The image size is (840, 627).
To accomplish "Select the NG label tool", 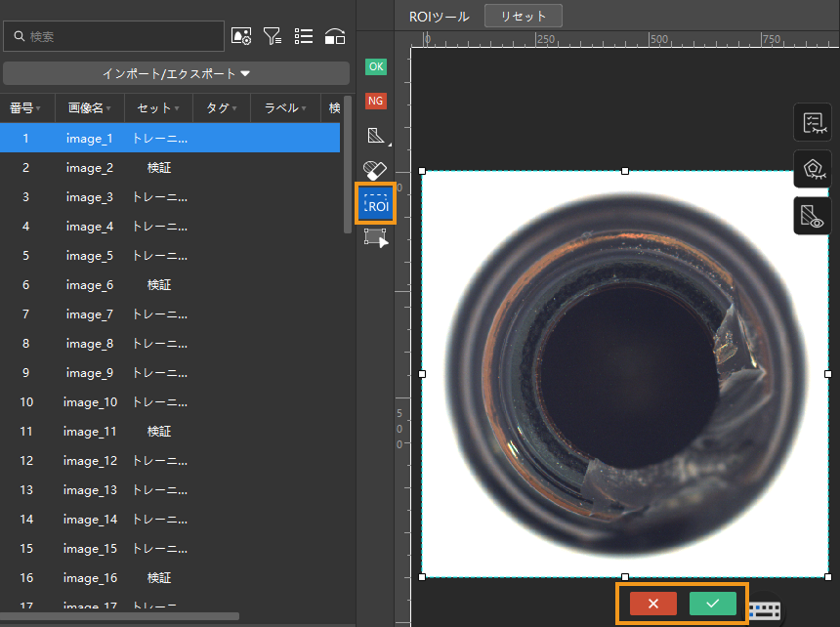I will click(375, 101).
